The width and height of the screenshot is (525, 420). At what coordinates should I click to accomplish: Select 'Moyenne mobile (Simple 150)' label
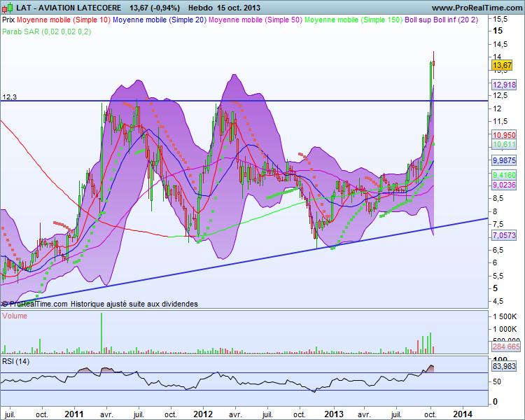click(353, 20)
